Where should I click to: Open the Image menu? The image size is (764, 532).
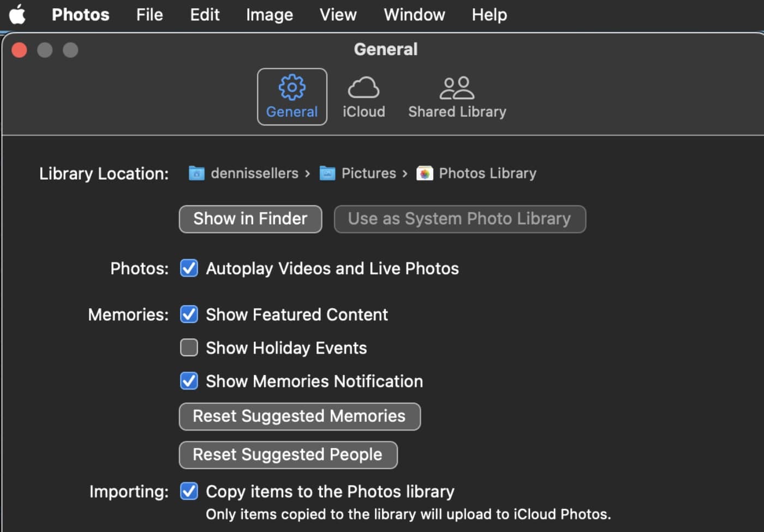pos(269,15)
